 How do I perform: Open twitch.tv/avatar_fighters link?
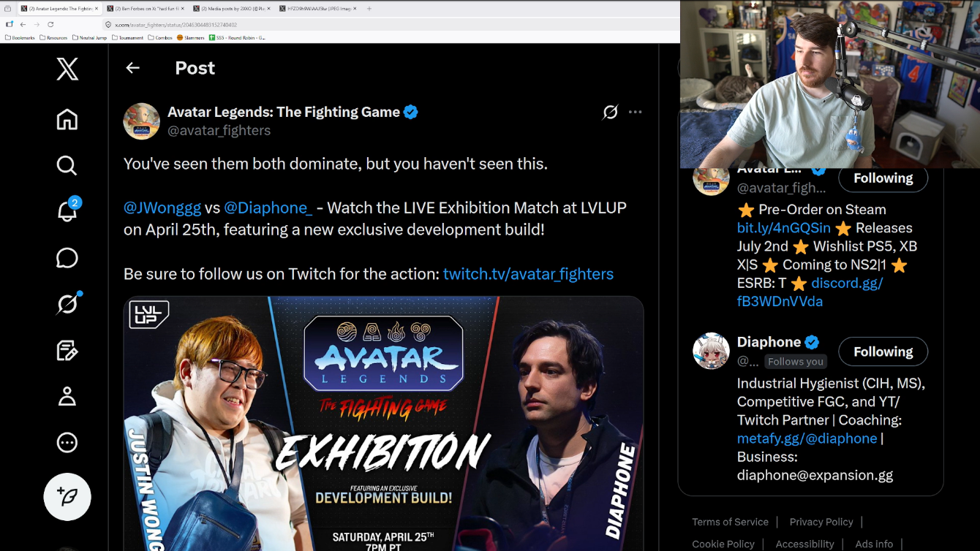[528, 274]
